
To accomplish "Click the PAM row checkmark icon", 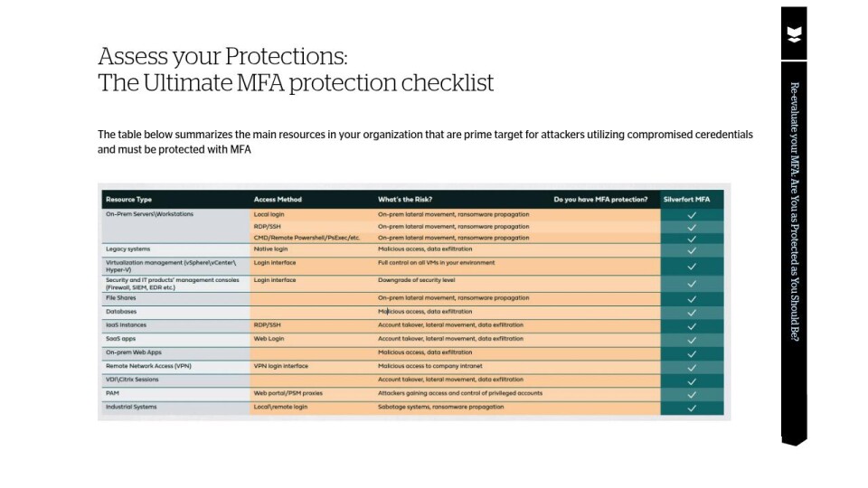I will click(692, 394).
